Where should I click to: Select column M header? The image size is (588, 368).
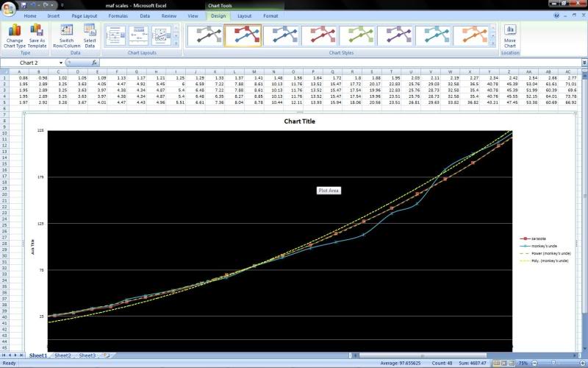tap(254, 71)
